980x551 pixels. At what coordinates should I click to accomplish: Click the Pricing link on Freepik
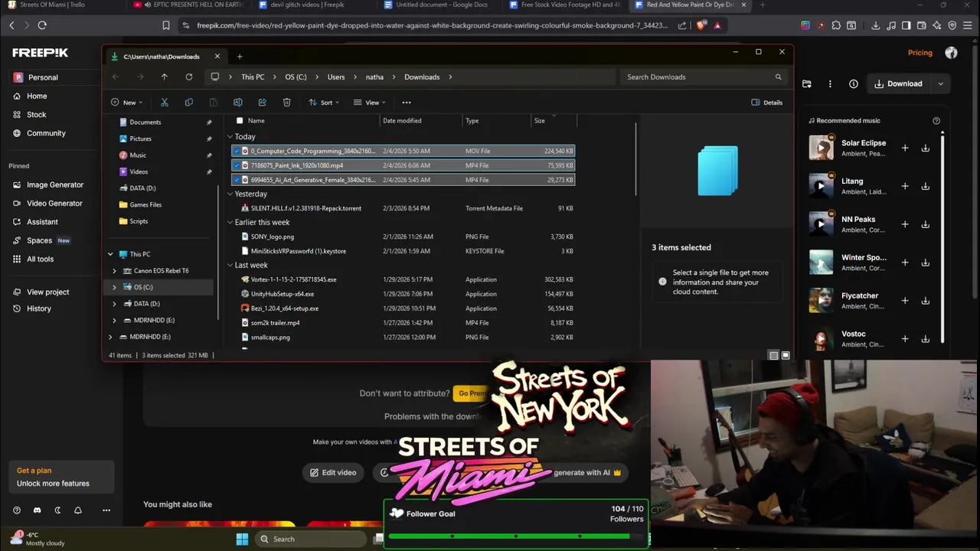tap(920, 53)
